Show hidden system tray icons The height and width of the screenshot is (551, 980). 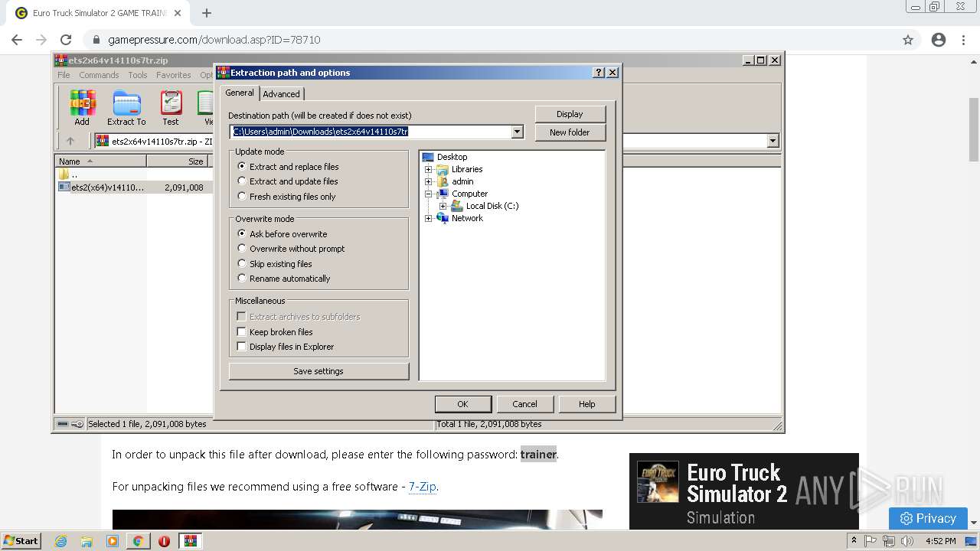point(854,541)
